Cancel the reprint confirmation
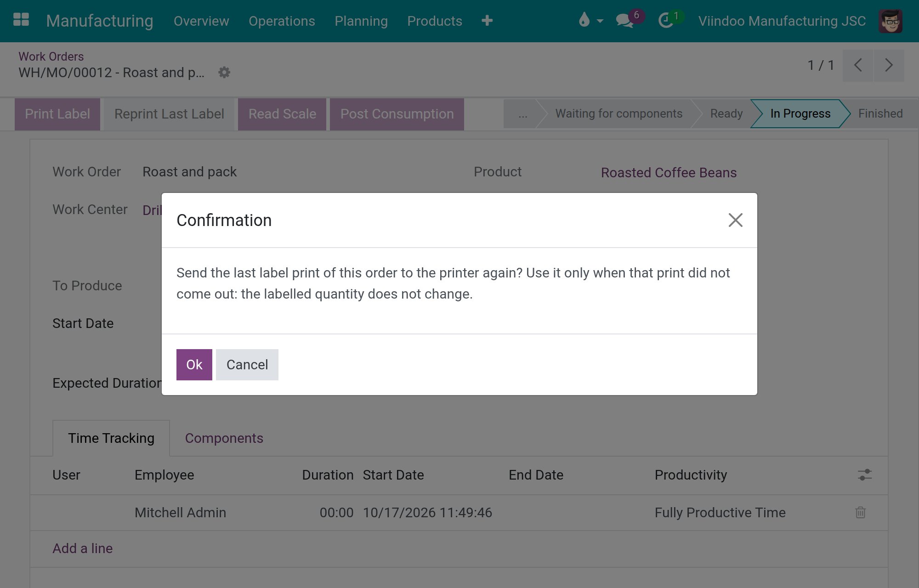This screenshot has width=919, height=588. [x=247, y=365]
